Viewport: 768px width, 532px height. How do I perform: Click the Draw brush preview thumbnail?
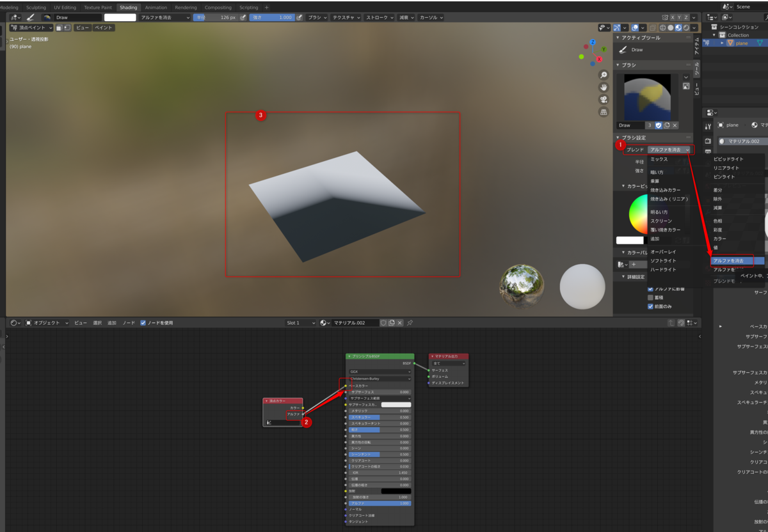click(x=648, y=97)
